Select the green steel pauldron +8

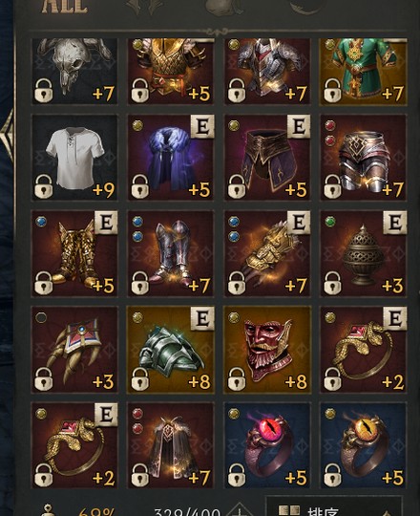[171, 350]
